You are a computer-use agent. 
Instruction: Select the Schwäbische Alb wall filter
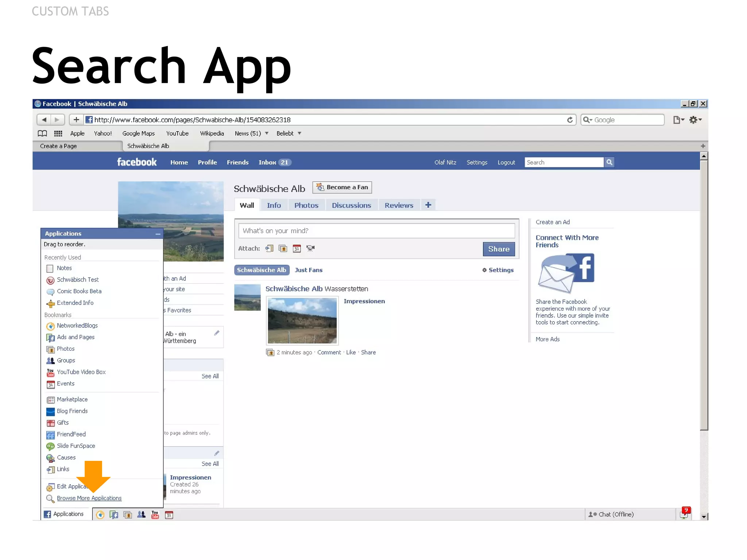pyautogui.click(x=262, y=271)
